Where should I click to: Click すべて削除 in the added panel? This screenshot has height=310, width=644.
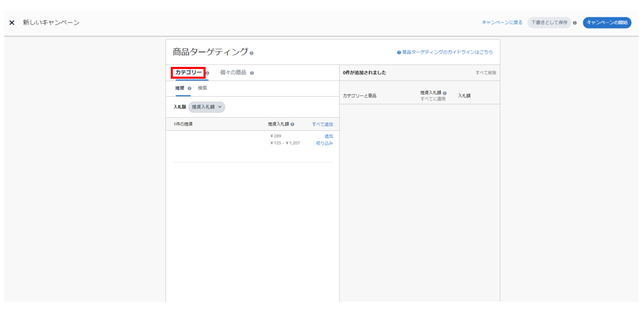486,72
